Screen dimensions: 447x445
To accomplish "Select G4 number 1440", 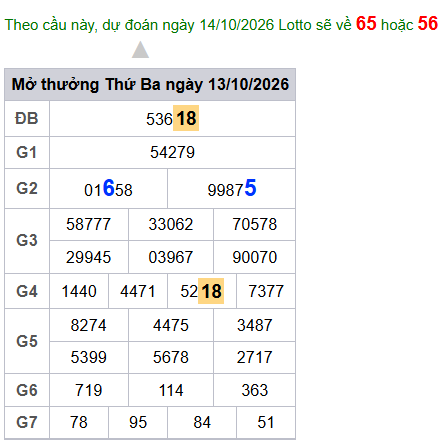I will pyautogui.click(x=79, y=291).
